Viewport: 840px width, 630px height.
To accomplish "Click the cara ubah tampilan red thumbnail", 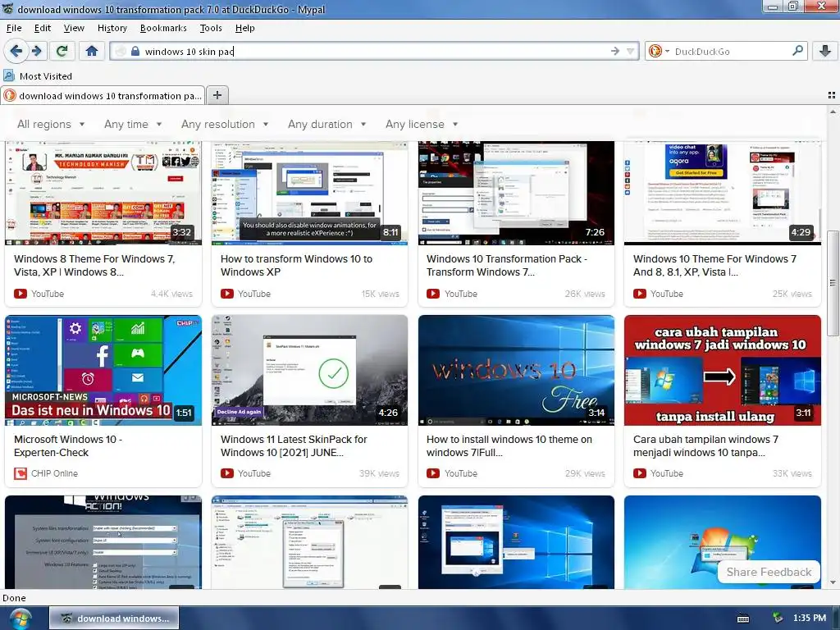I will 723,370.
